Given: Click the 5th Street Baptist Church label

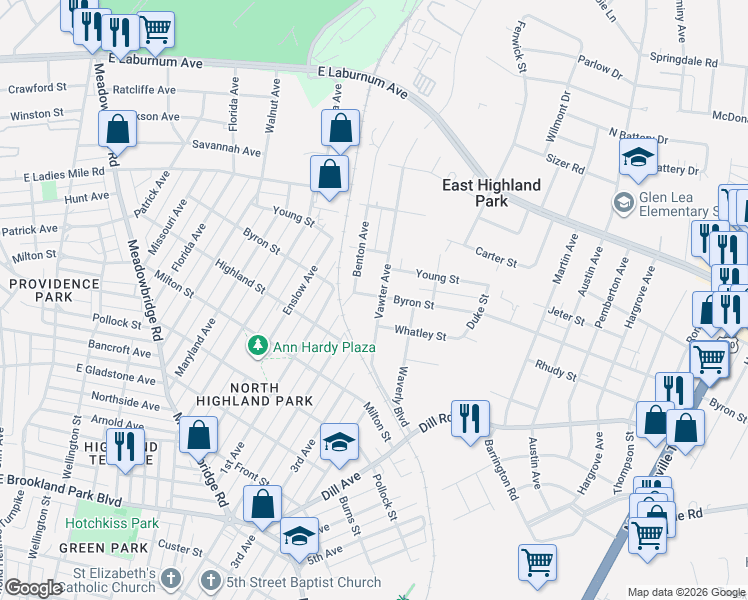Looking at the screenshot, I should (x=304, y=582).
